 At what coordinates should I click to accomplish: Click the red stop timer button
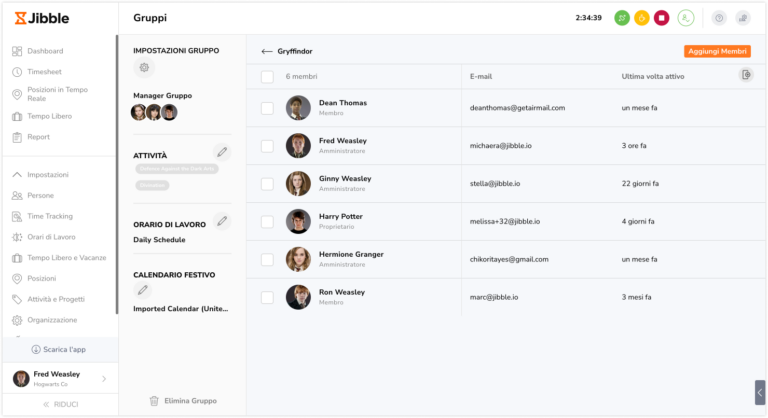(661, 18)
